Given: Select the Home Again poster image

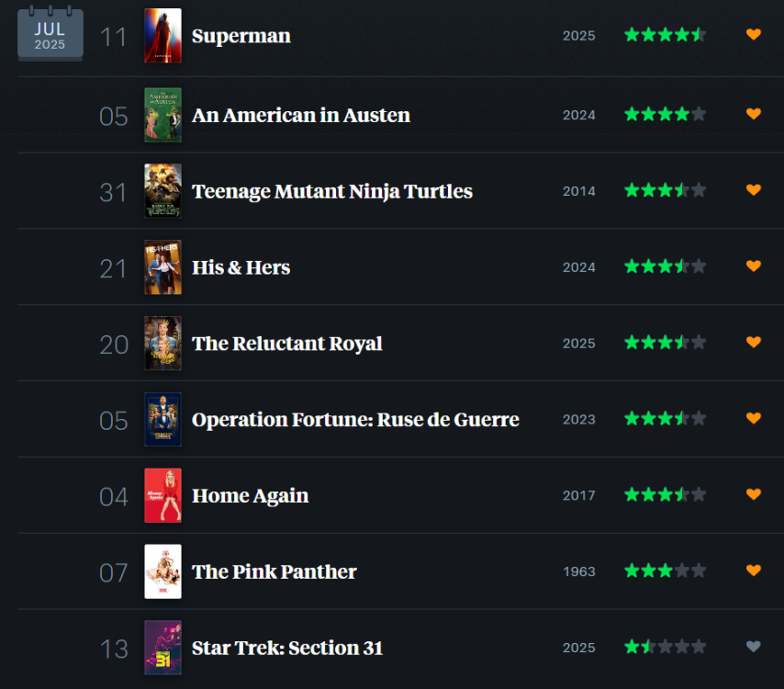Looking at the screenshot, I should [x=162, y=495].
